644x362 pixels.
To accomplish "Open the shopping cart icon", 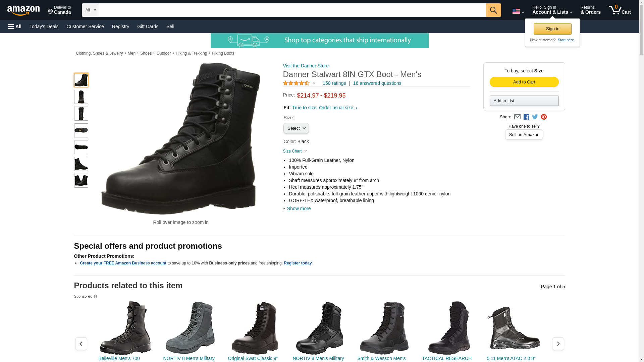I will (620, 10).
